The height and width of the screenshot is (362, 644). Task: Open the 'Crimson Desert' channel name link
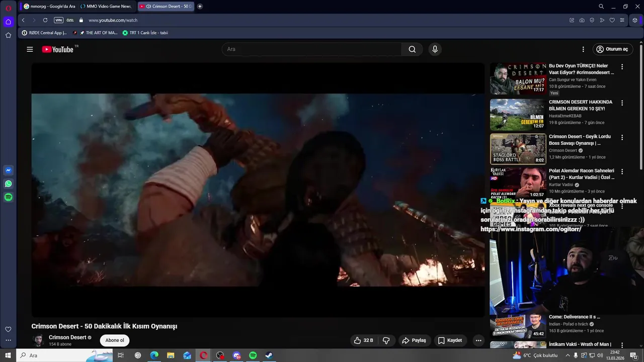coord(67,337)
